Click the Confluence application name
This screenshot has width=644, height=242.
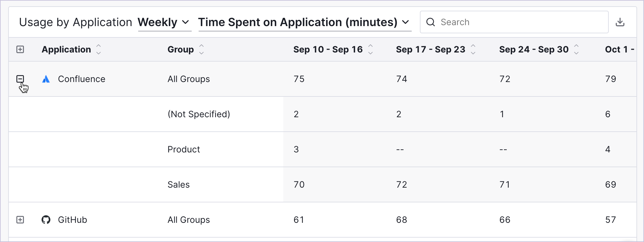tap(82, 79)
